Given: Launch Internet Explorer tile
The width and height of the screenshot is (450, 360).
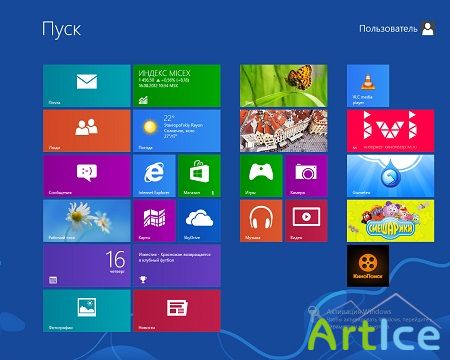Looking at the screenshot, I should 154,176.
